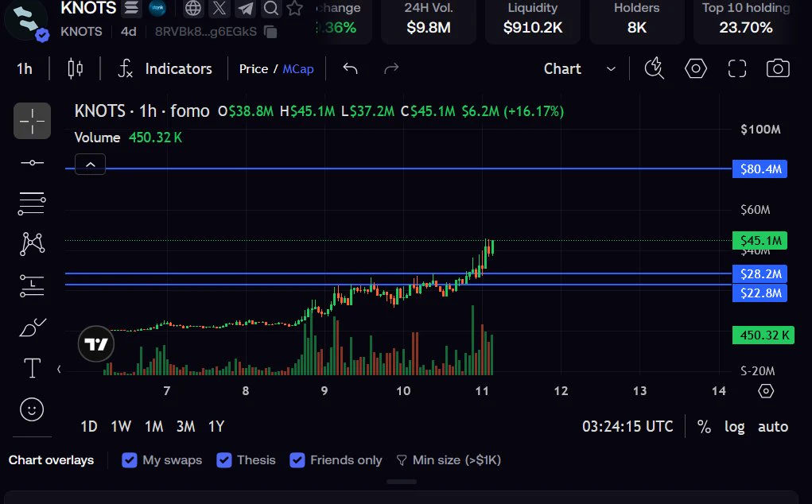Collapse the drawing toolbar arrow

(59, 369)
